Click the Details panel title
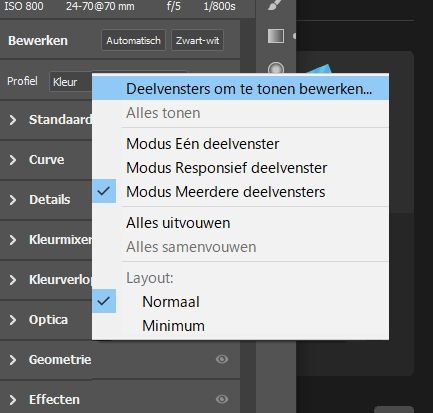 click(50, 200)
